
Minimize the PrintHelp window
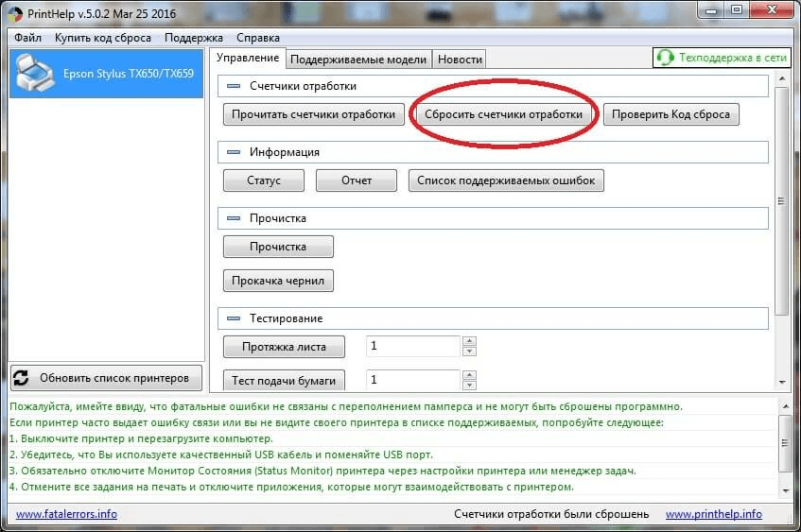[x=711, y=9]
